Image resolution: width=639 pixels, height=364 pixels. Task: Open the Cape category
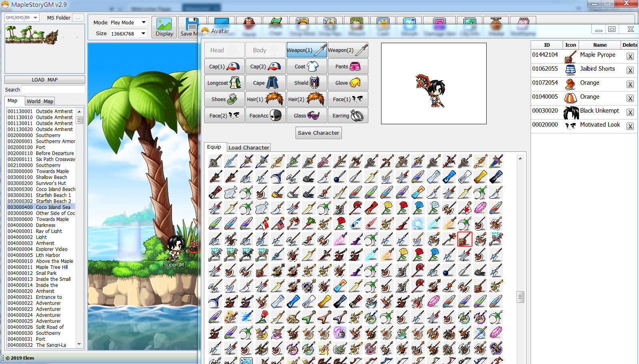click(x=266, y=83)
